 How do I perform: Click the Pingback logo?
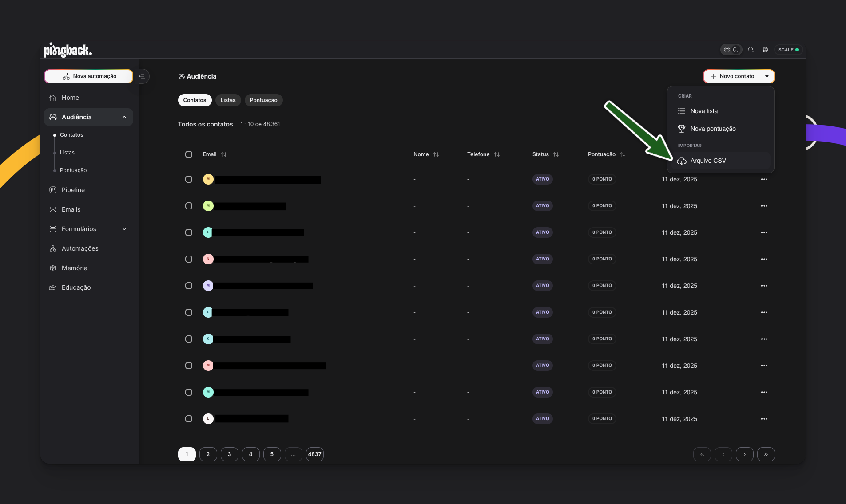point(68,50)
